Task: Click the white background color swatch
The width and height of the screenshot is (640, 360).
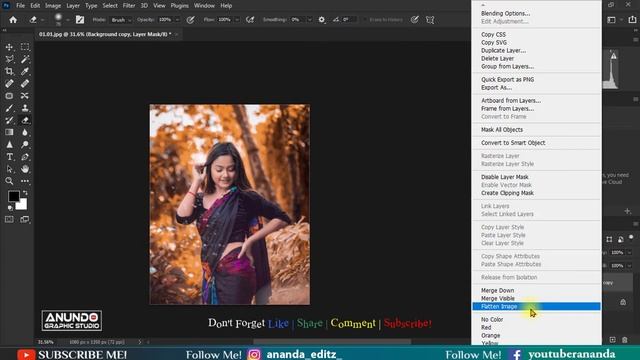Action: coord(22,205)
